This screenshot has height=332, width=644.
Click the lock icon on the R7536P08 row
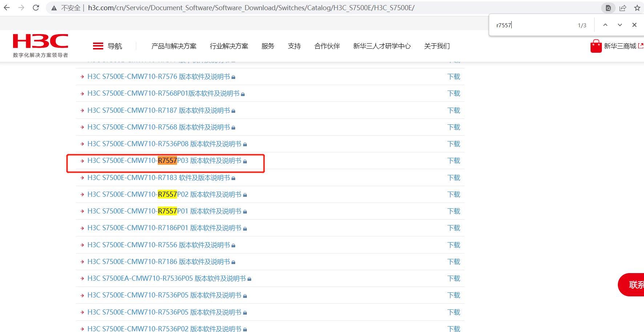tap(245, 144)
